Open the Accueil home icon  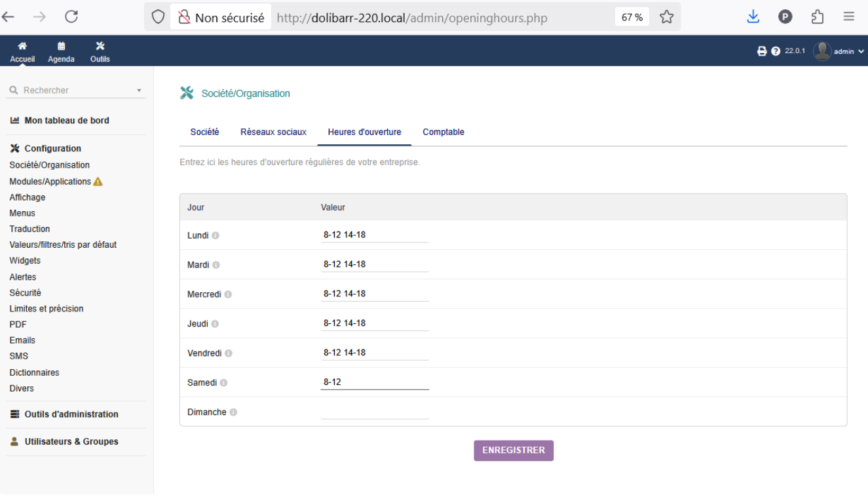pos(22,46)
